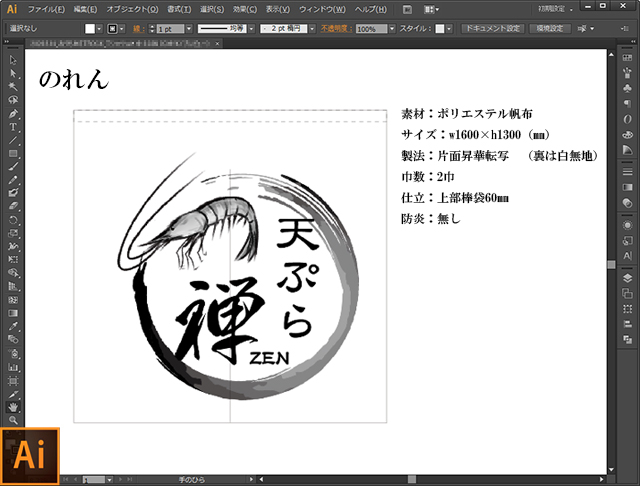
Task: Open the Brushes panel icon
Action: tap(627, 73)
